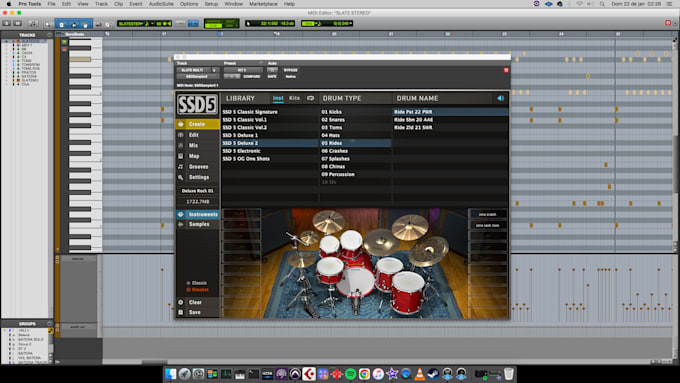Image resolution: width=680 pixels, height=383 pixels.
Task: Select SSD 5 Classic Signature library
Action: 269,112
